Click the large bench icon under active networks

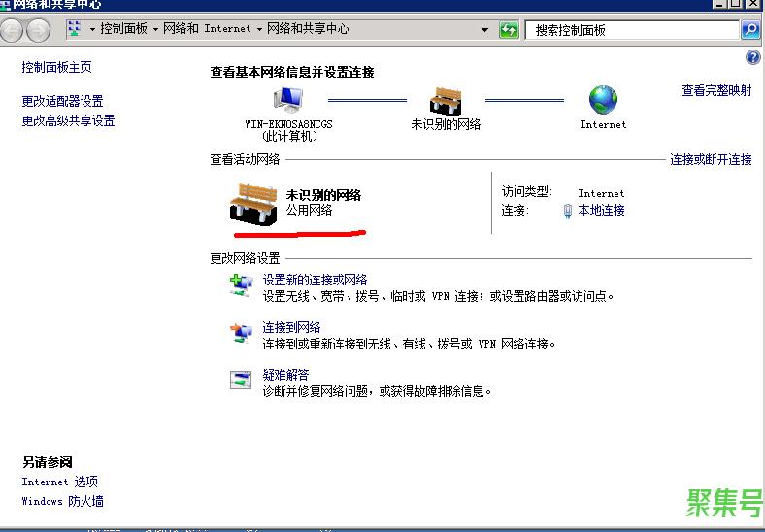tap(253, 202)
